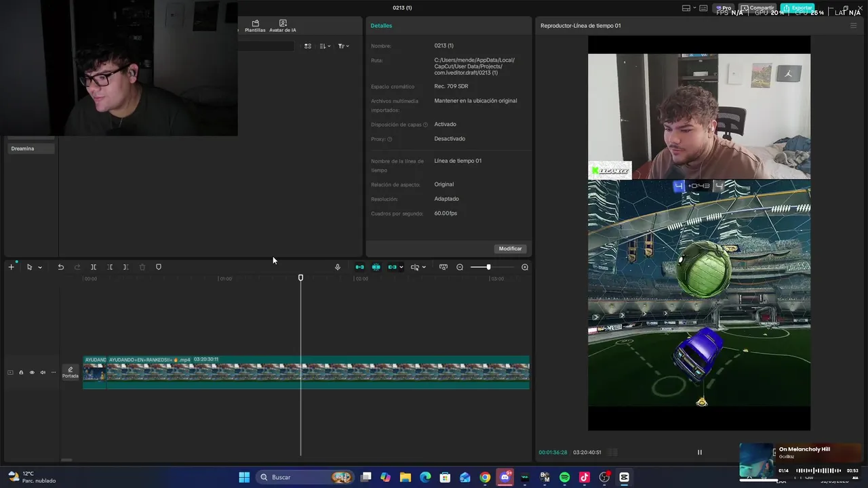Click the Pro membership button
The image size is (868, 488).
(724, 8)
